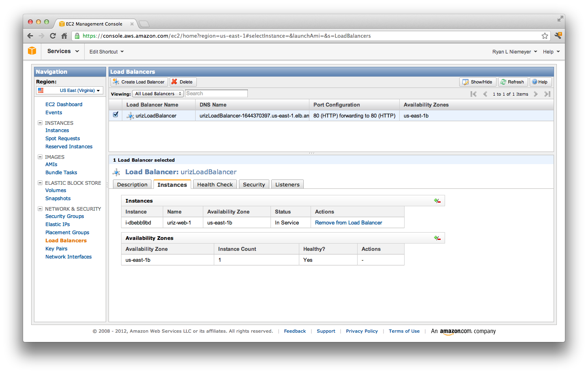Click the AWS orange cube logo
Image resolution: width=588 pixels, height=374 pixels.
tap(32, 51)
